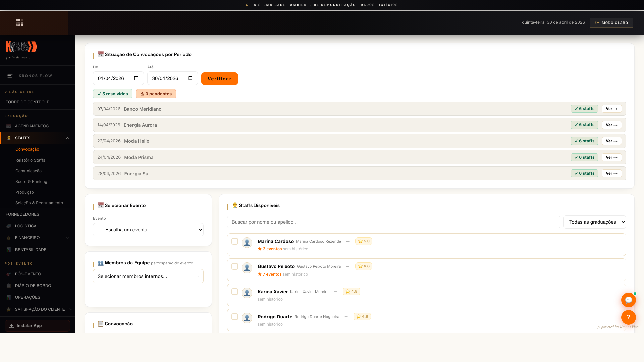Open calendar picker in Até date field
The image size is (644, 362).
click(190, 78)
